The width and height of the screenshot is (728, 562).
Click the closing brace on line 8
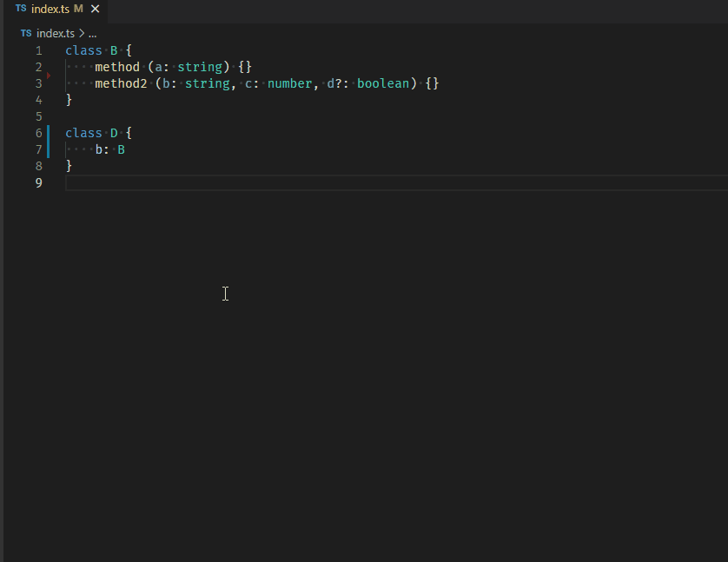pyautogui.click(x=69, y=166)
